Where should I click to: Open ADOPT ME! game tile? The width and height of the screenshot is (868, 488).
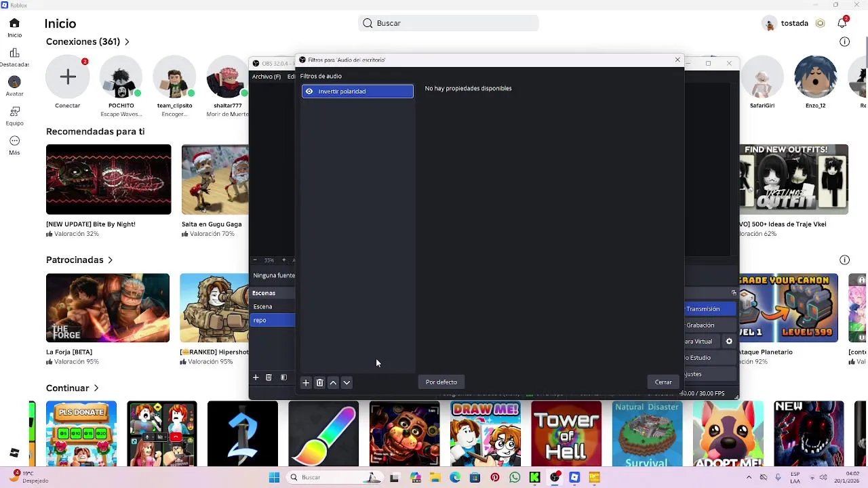[728, 434]
